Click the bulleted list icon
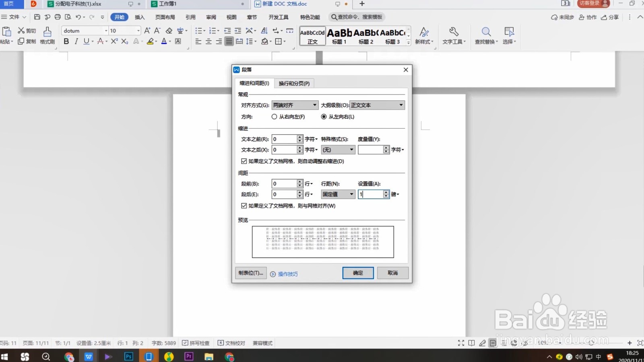 198,31
